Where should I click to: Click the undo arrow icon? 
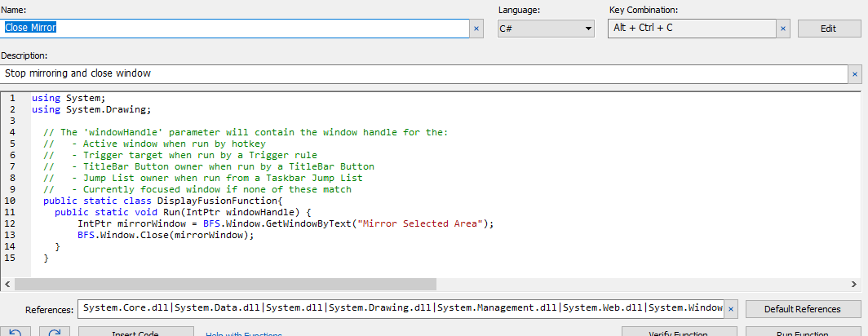point(16,332)
